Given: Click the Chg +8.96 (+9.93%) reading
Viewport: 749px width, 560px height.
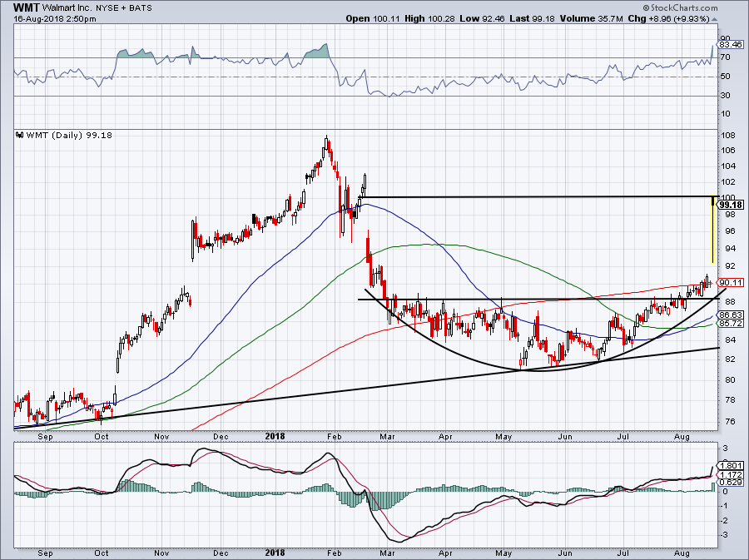Looking at the screenshot, I should tap(668, 18).
